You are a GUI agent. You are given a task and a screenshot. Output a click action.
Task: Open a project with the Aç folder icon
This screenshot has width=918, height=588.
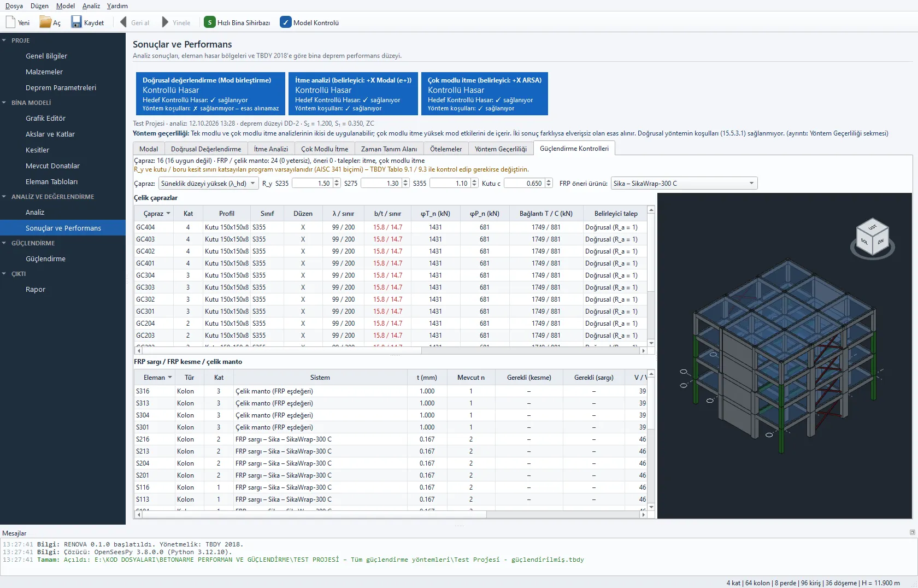coord(45,22)
